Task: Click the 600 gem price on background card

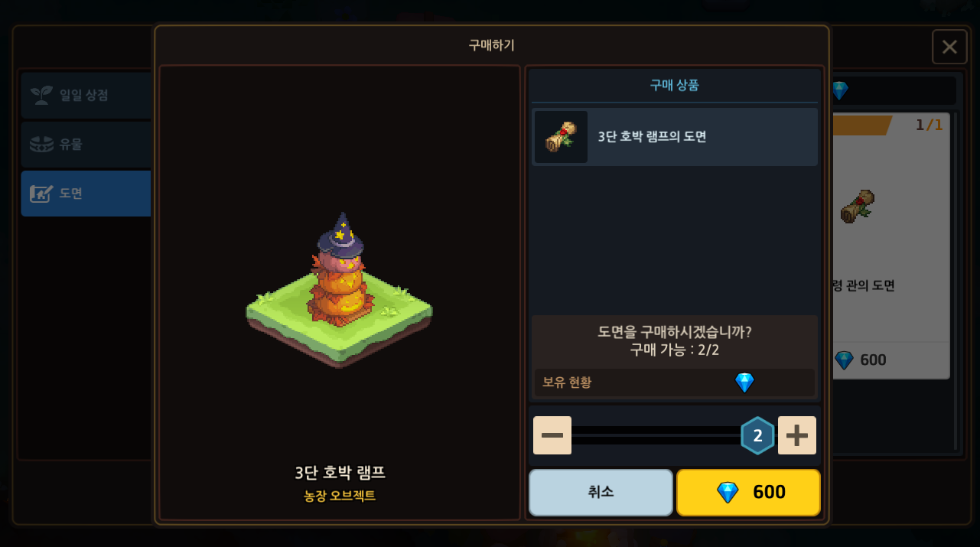Action: (861, 360)
